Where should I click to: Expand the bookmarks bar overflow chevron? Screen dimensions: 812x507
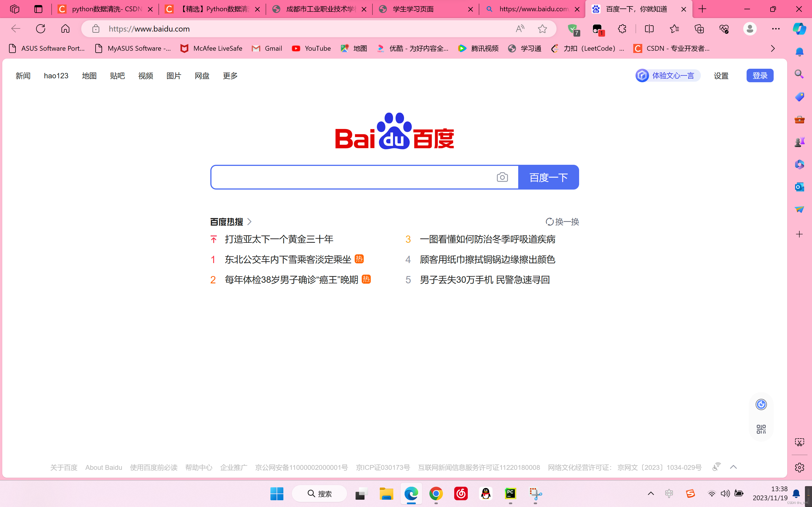point(773,49)
